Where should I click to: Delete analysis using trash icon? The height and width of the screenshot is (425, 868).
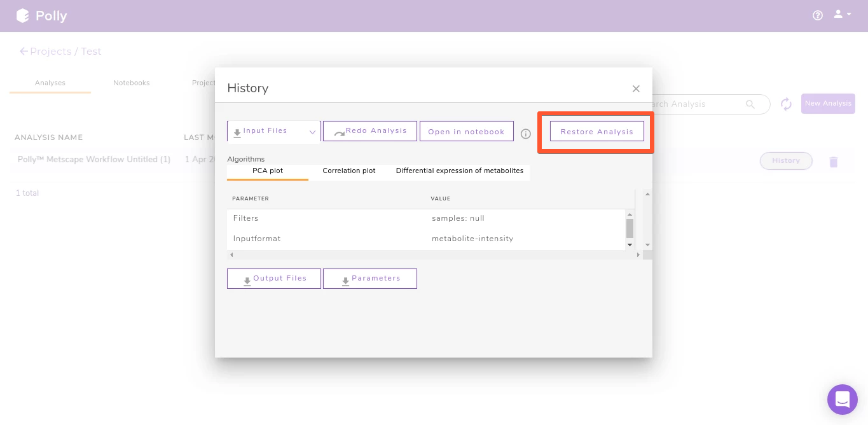point(833,162)
